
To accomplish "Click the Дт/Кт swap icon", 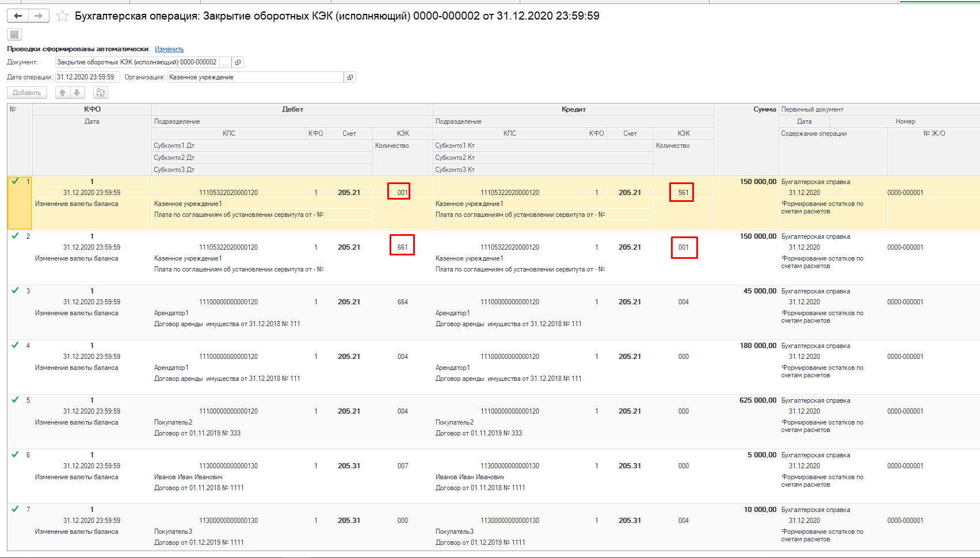I will coord(101,93).
